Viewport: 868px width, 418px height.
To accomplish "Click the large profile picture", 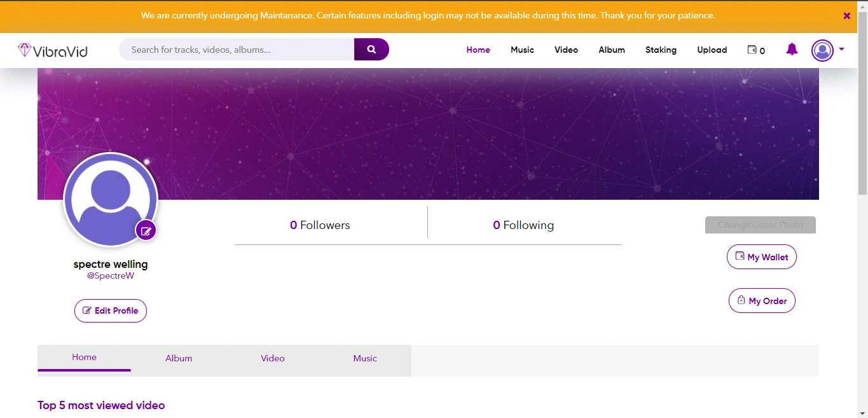I will tap(111, 200).
